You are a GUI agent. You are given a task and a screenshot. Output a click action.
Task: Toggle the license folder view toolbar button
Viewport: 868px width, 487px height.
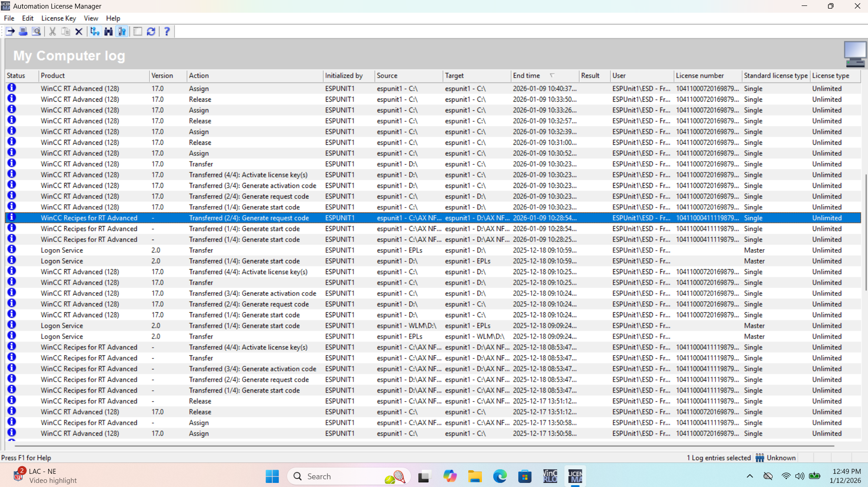pyautogui.click(x=122, y=31)
